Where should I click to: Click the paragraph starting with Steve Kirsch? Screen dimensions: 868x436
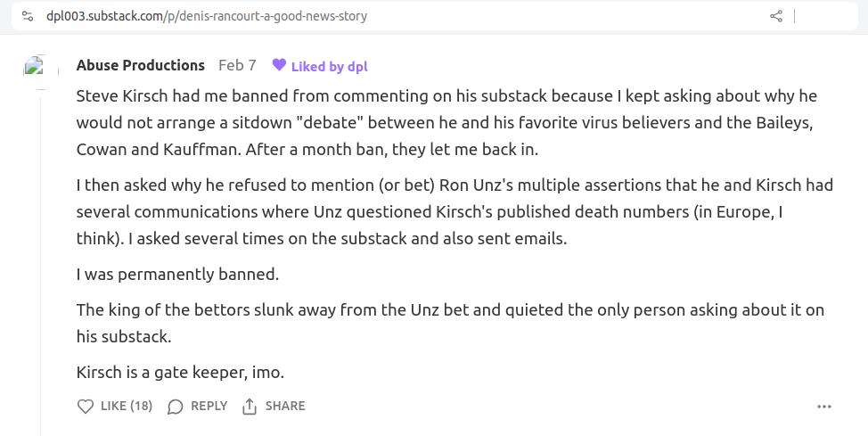coord(446,122)
